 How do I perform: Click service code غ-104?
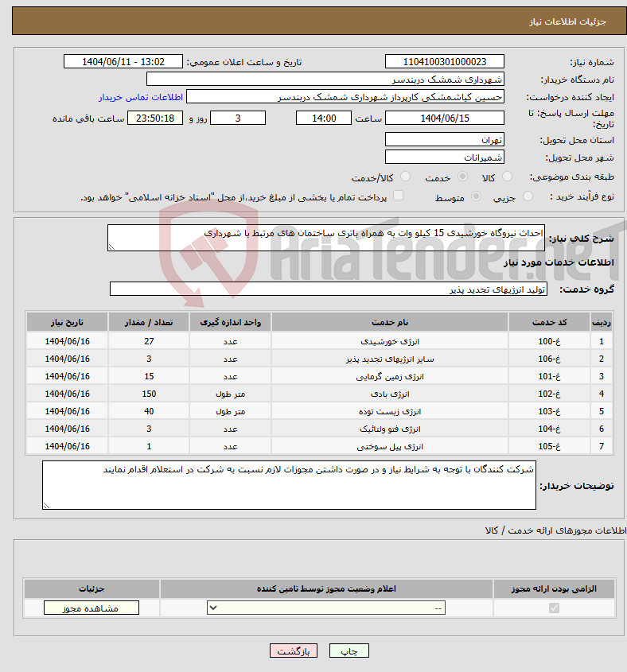(549, 429)
